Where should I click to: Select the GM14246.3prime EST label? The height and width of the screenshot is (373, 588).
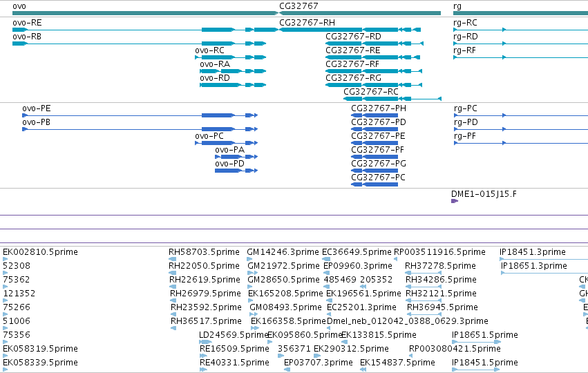(283, 252)
